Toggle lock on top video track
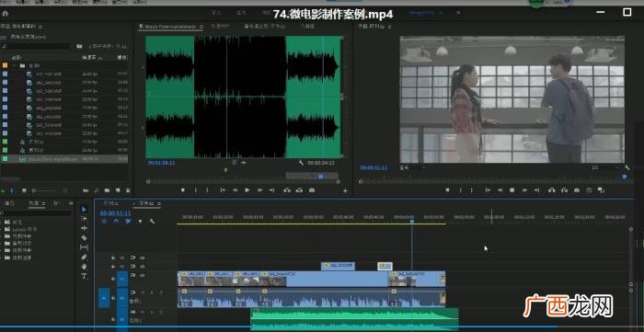Image resolution: width=644 pixels, height=332 pixels. click(113, 258)
